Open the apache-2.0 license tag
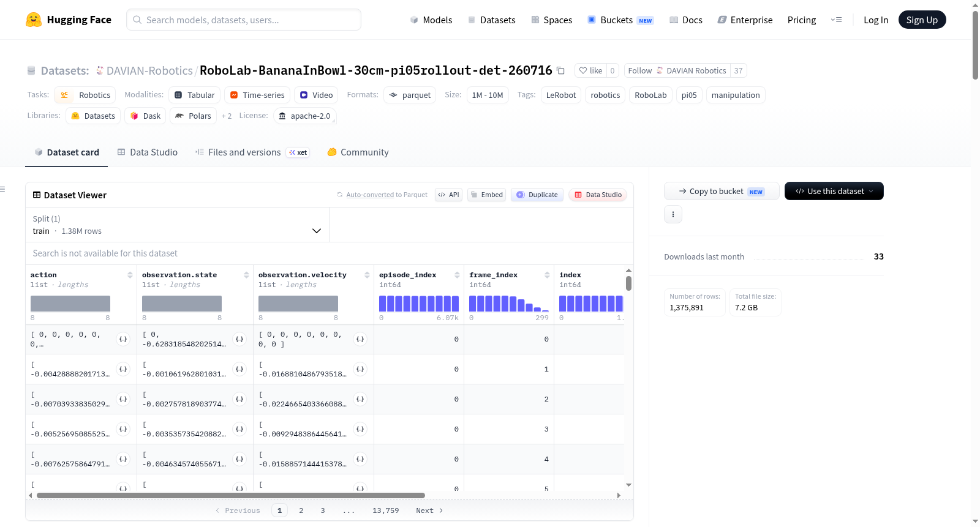980x527 pixels. 304,116
